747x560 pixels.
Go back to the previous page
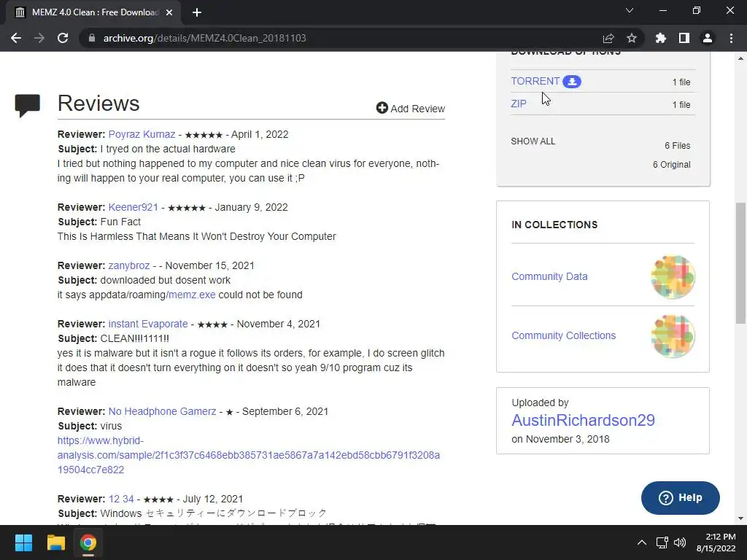click(16, 38)
